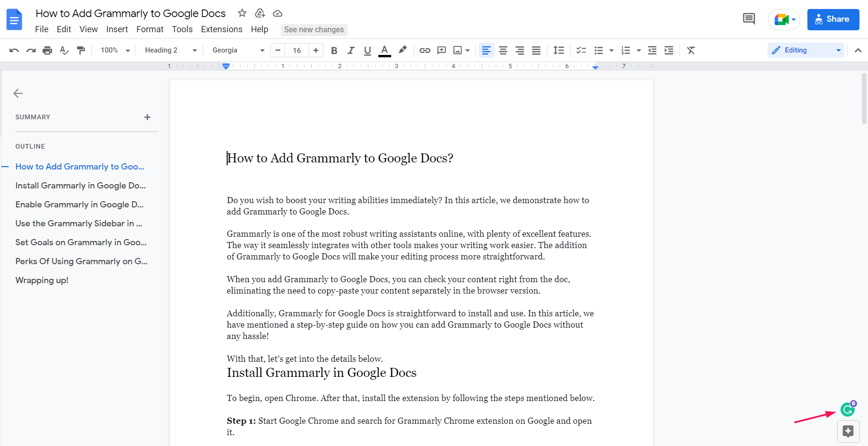Viewport: 868px width, 446px height.
Task: Open the zoom level dropdown
Action: [114, 50]
